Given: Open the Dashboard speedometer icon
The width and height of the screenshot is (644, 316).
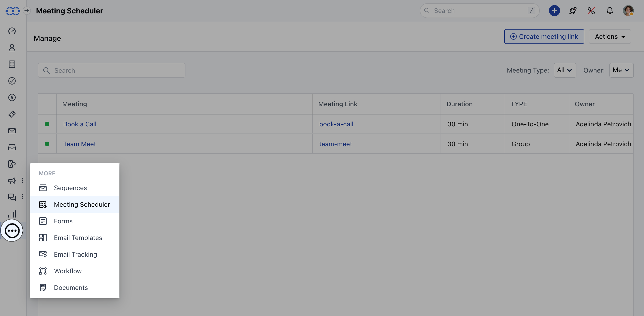Looking at the screenshot, I should point(12,31).
